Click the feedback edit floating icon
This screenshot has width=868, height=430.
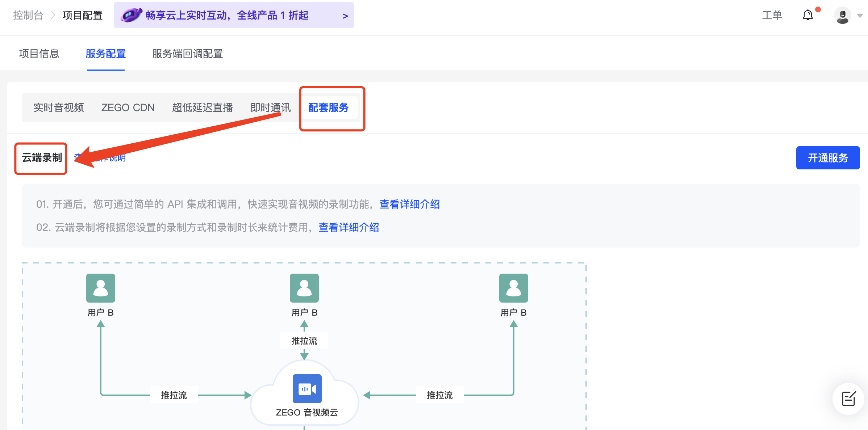[848, 399]
